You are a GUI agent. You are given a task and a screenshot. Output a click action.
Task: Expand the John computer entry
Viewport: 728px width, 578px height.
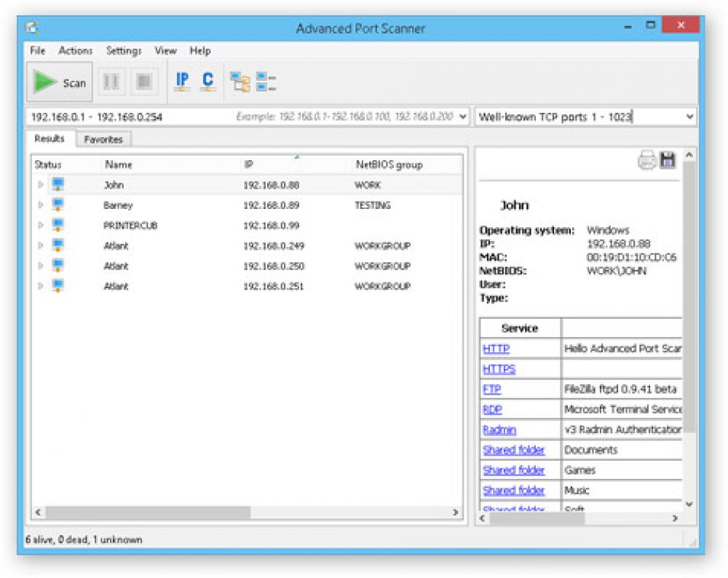(41, 185)
